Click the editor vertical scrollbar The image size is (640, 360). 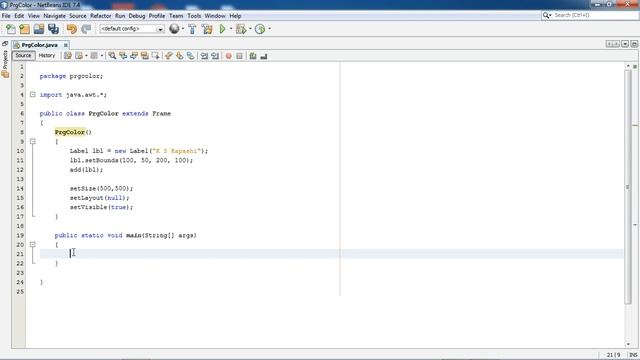[628, 187]
